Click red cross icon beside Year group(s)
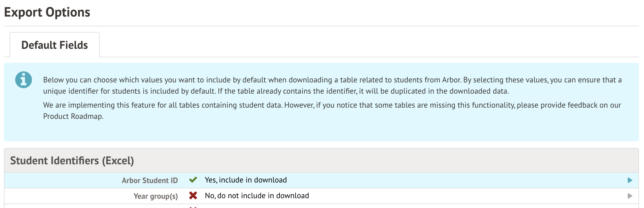Screen dimensions: 644x208 [x=193, y=196]
